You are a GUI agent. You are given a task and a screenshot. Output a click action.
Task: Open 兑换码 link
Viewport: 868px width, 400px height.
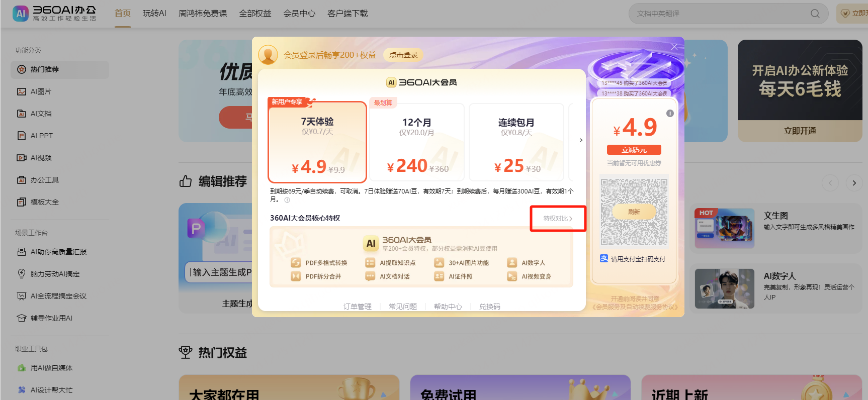pos(490,307)
